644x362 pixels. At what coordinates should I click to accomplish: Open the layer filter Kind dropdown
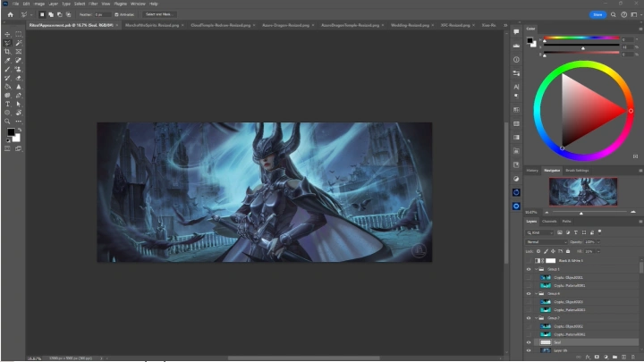tap(539, 232)
